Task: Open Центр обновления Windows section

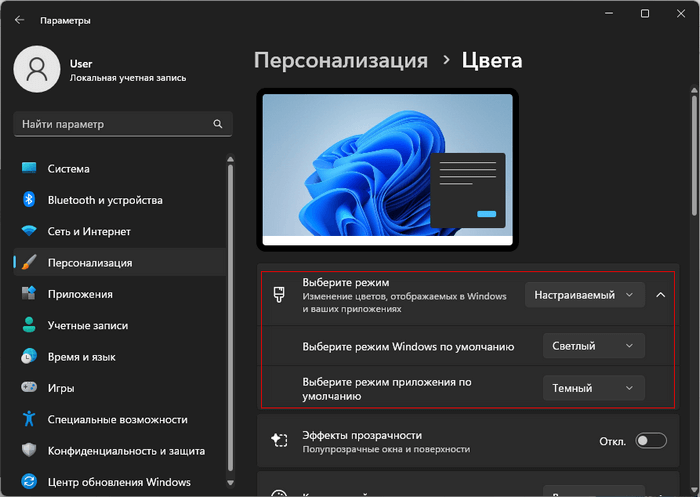Action: point(118,482)
